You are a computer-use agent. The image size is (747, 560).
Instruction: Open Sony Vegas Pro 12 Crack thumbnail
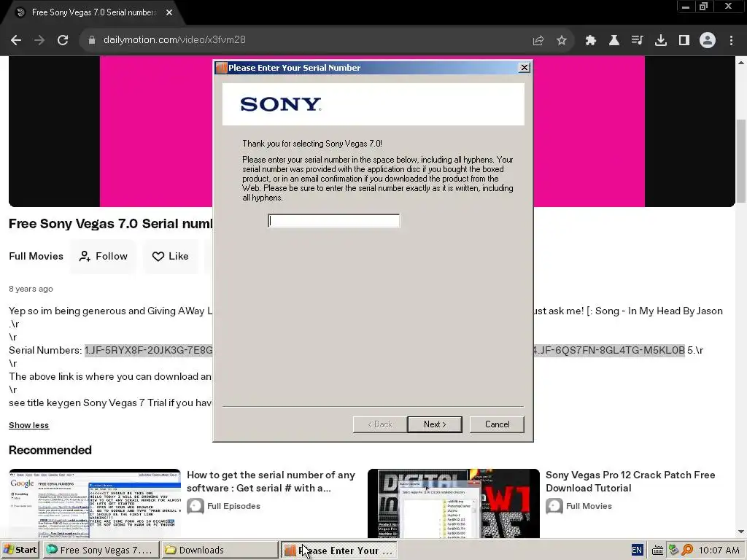[454, 503]
